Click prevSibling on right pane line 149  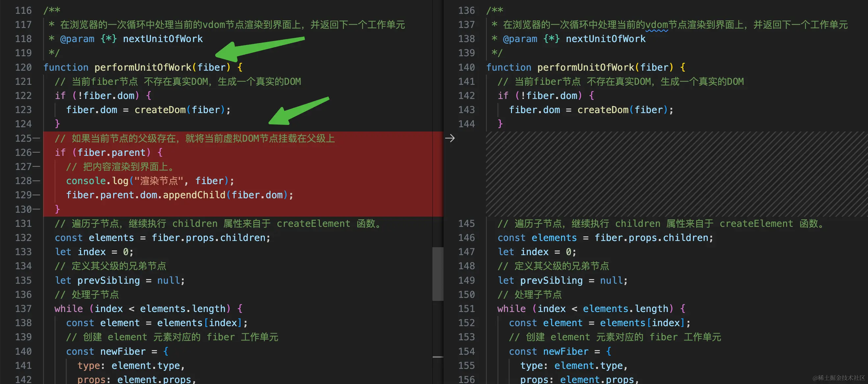coord(551,280)
